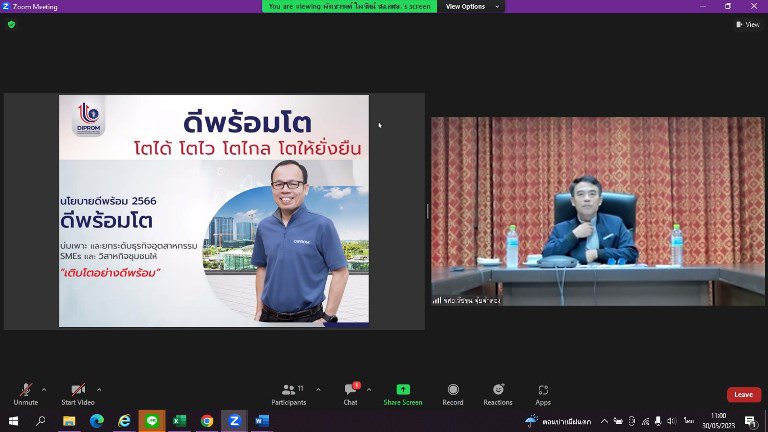Open volume control in tray
Viewport: 768px width, 432px height.
point(672,421)
